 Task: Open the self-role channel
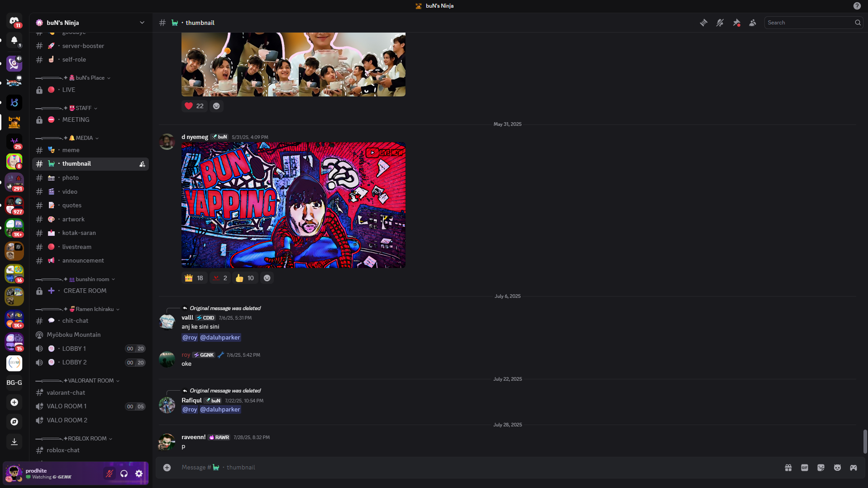pyautogui.click(x=91, y=59)
